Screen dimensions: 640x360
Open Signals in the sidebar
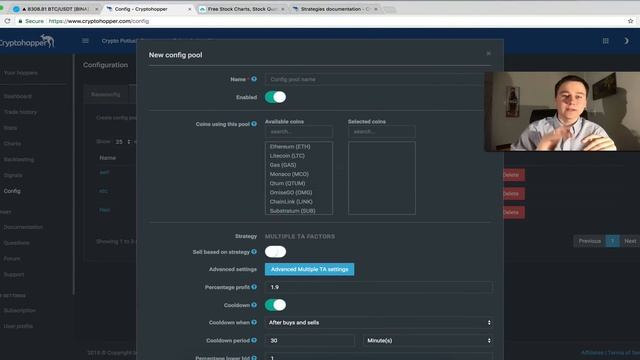[13, 175]
